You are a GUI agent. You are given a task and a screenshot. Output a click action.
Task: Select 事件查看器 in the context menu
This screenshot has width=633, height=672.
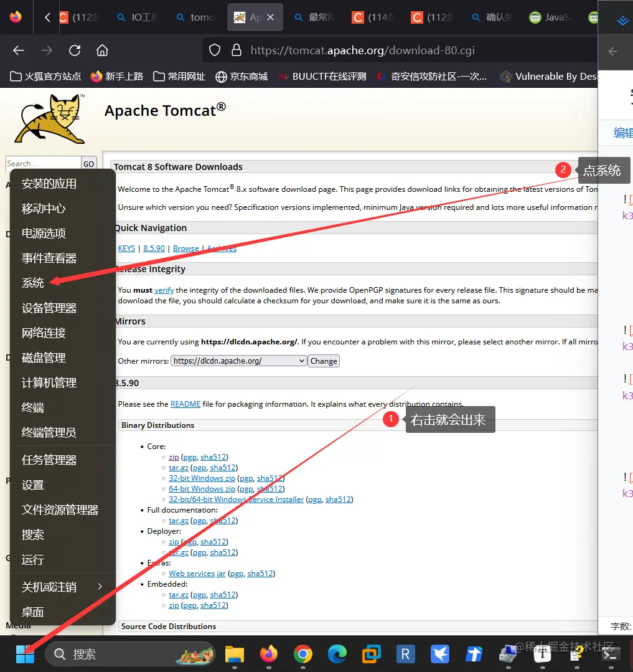pos(63,258)
